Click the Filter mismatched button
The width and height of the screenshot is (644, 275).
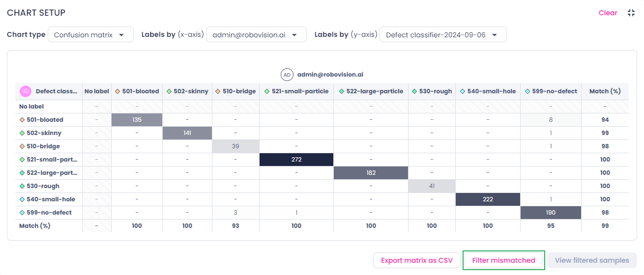click(x=504, y=260)
